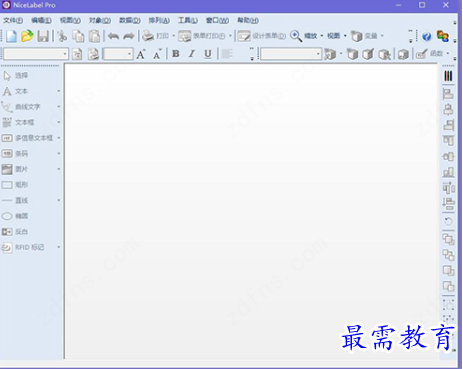Select the 文本框 text box tool

[18, 122]
